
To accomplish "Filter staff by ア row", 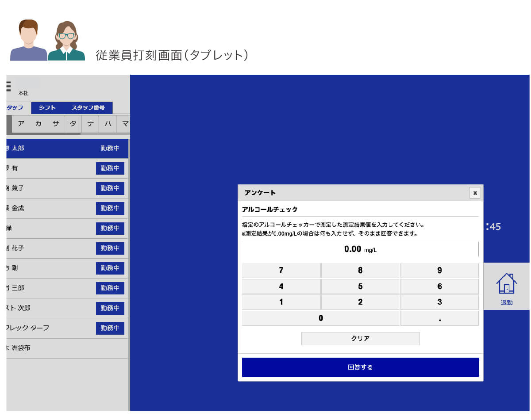I will (x=21, y=124).
